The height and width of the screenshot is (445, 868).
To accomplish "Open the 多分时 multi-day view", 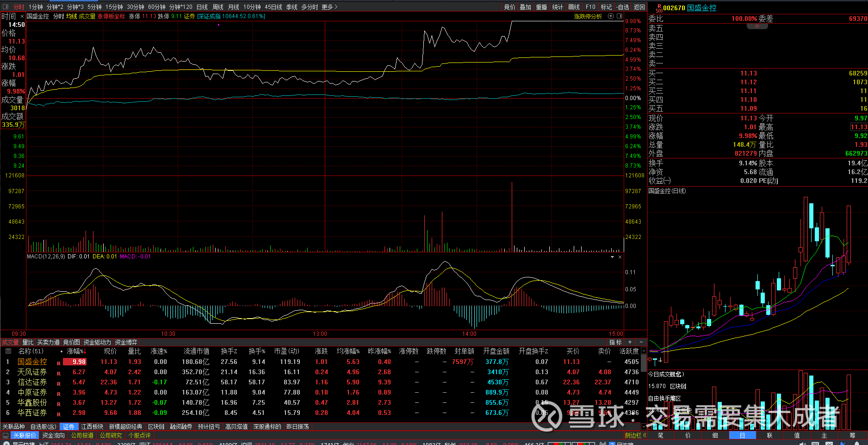I will [x=310, y=7].
